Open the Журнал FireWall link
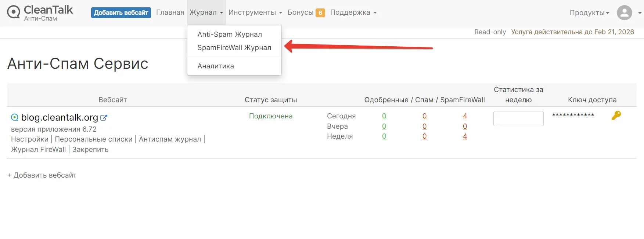The height and width of the screenshot is (239, 644). pyautogui.click(x=39, y=149)
